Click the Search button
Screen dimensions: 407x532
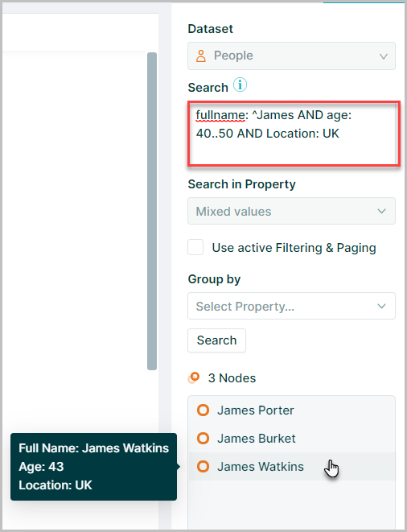216,340
